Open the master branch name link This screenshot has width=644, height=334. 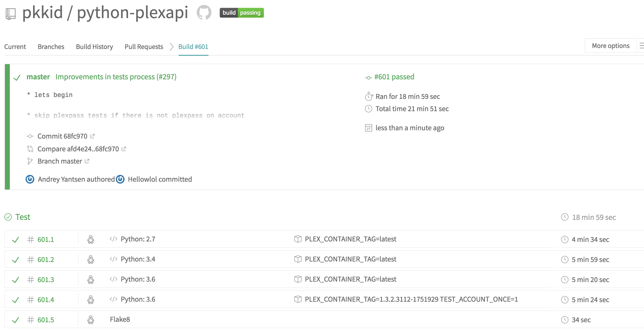pos(38,77)
